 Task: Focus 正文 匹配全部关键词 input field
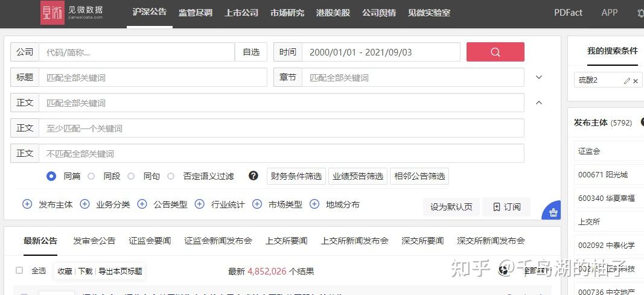281,103
